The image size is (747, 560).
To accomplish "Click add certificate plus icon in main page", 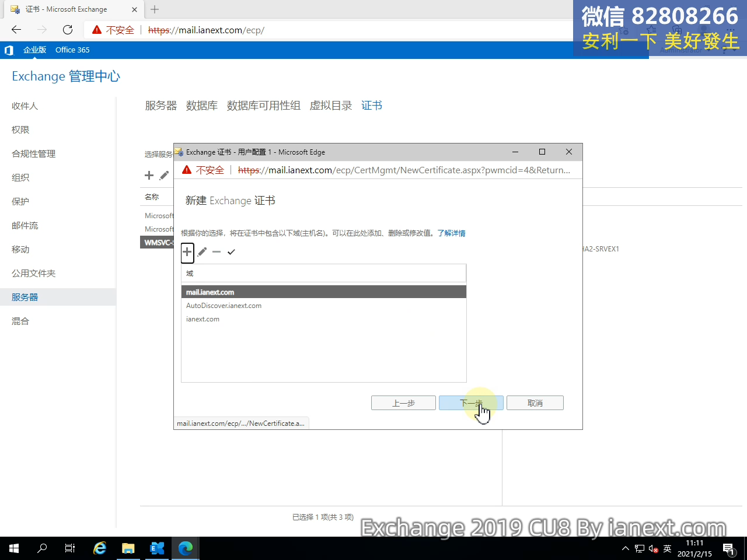I will (x=149, y=175).
